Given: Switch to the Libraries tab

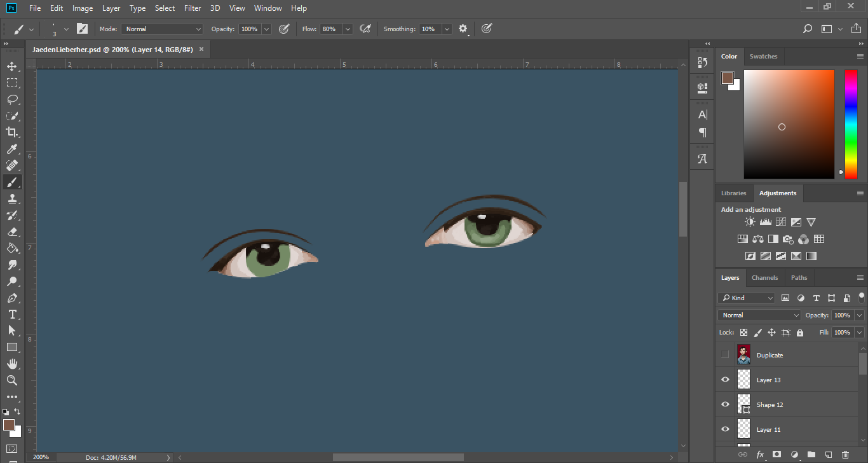Looking at the screenshot, I should point(733,193).
